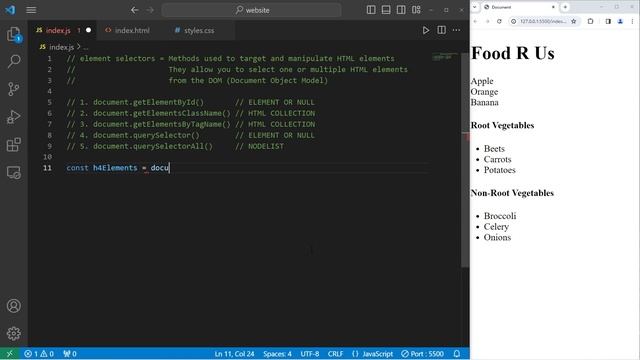
Task: Click the Broccoli list item
Action: click(500, 216)
